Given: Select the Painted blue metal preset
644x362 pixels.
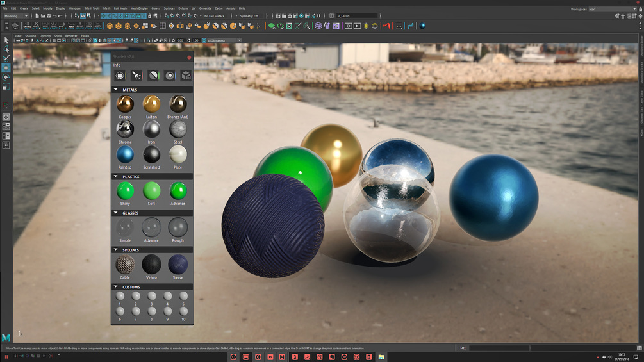Looking at the screenshot, I should [x=125, y=155].
